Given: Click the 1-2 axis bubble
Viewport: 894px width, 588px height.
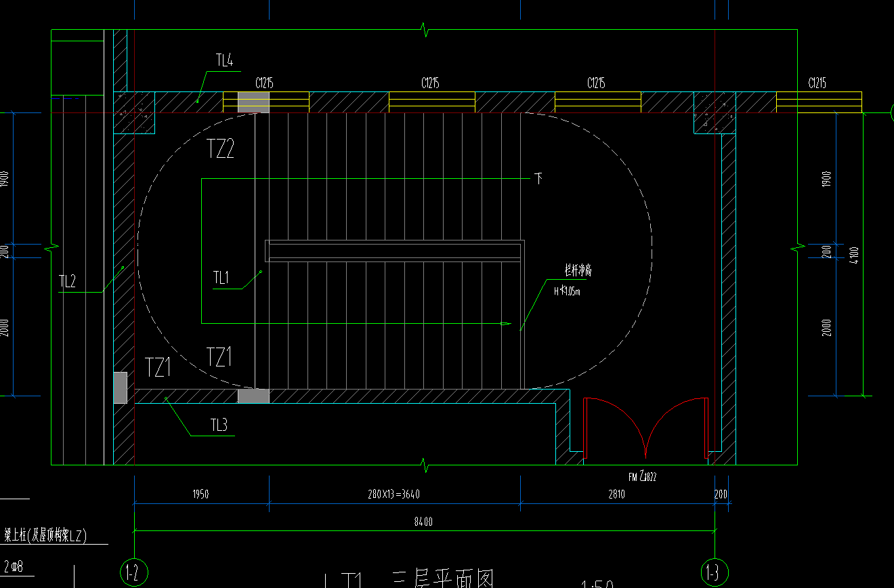Looking at the screenshot, I should [x=133, y=573].
